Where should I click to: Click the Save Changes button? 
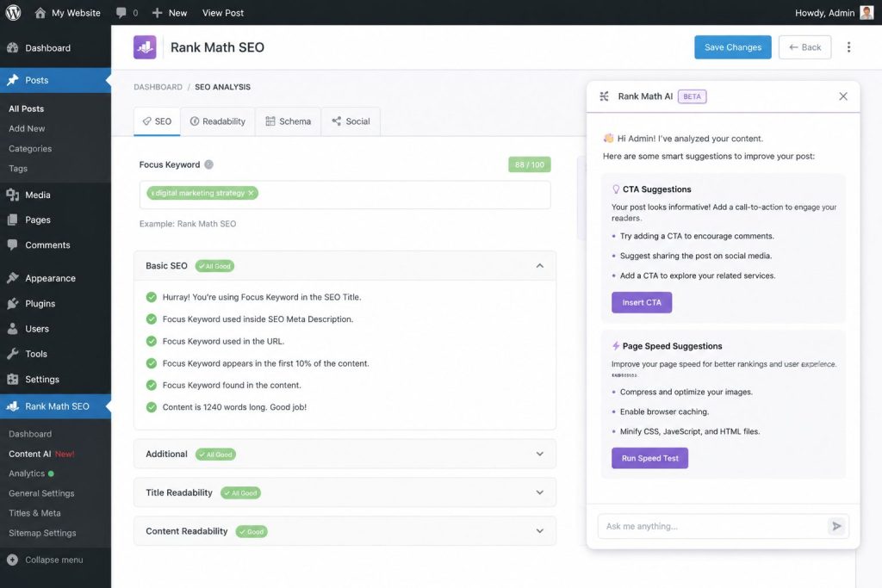[x=732, y=47]
